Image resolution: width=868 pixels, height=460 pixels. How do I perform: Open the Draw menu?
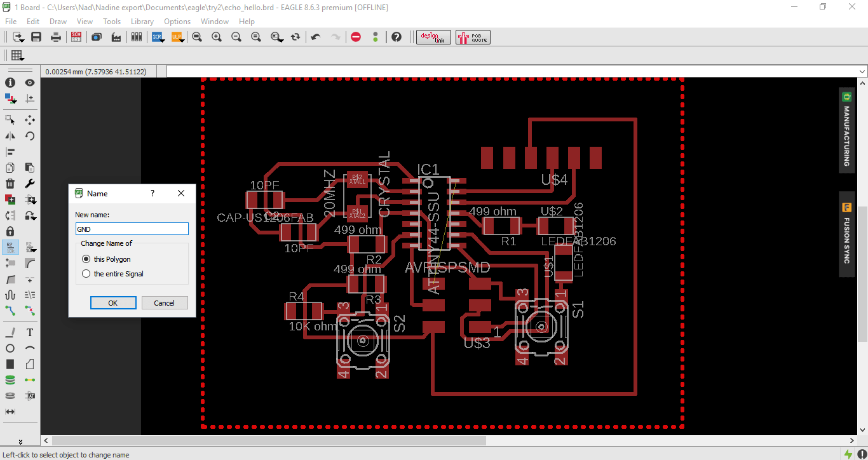pyautogui.click(x=58, y=22)
